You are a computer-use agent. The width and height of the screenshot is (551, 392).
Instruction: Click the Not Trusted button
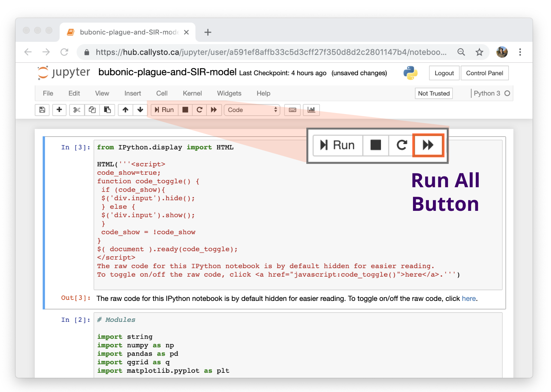pyautogui.click(x=434, y=93)
